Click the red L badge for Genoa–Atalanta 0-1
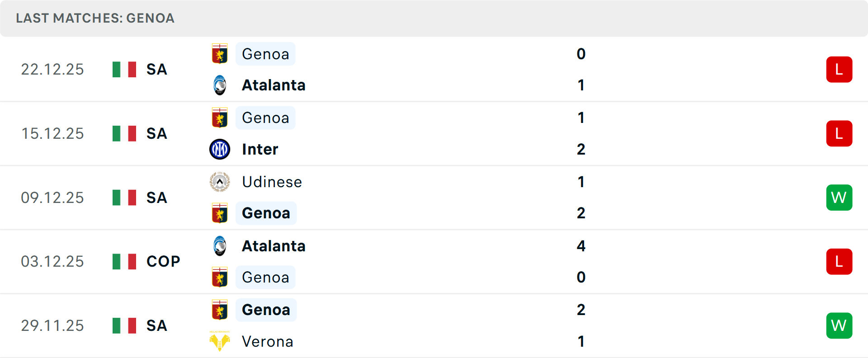This screenshot has width=868, height=358. point(839,70)
